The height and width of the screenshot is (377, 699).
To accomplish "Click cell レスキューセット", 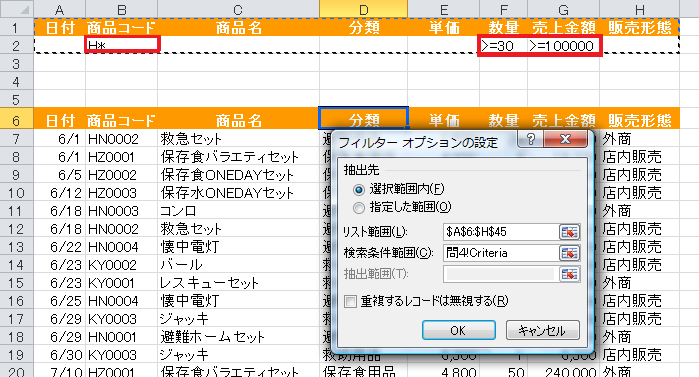I will click(x=238, y=283).
